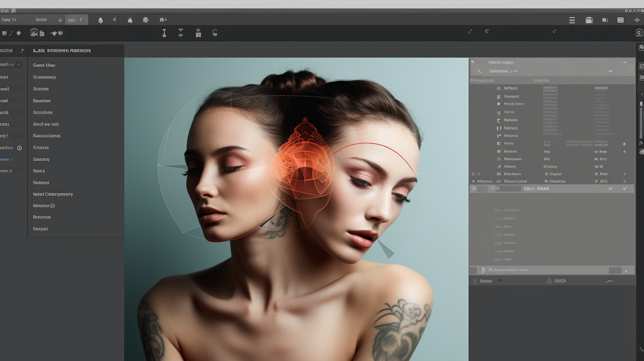
Task: Click the padlock-shaped icon above the canvas
Action: [x=215, y=33]
